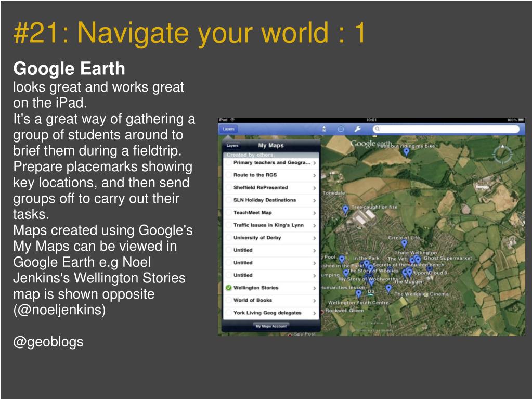The width and height of the screenshot is (532, 399).
Task: Select the 'Circle of Life' placemark pin
Action: pos(404,243)
